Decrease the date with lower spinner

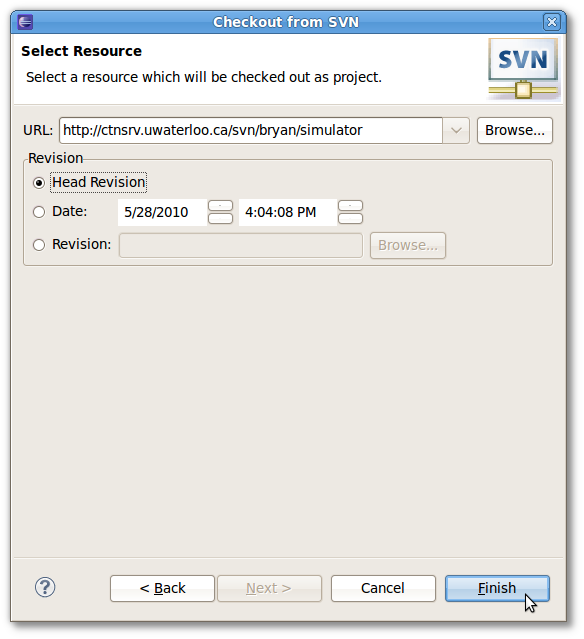tap(220, 218)
